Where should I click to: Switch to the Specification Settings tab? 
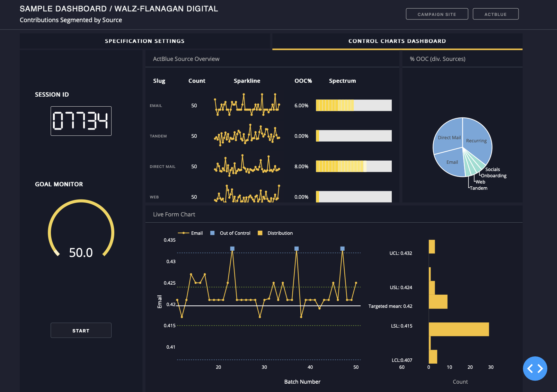pos(144,41)
